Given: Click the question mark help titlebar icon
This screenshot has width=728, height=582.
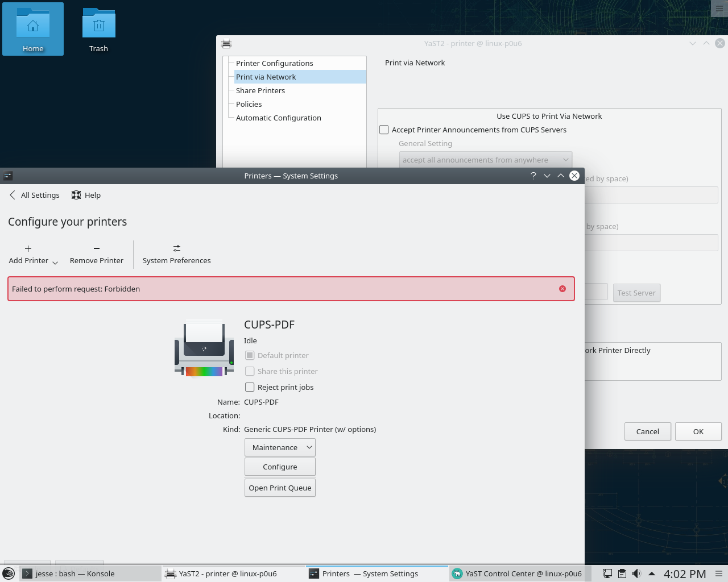Looking at the screenshot, I should tap(533, 176).
